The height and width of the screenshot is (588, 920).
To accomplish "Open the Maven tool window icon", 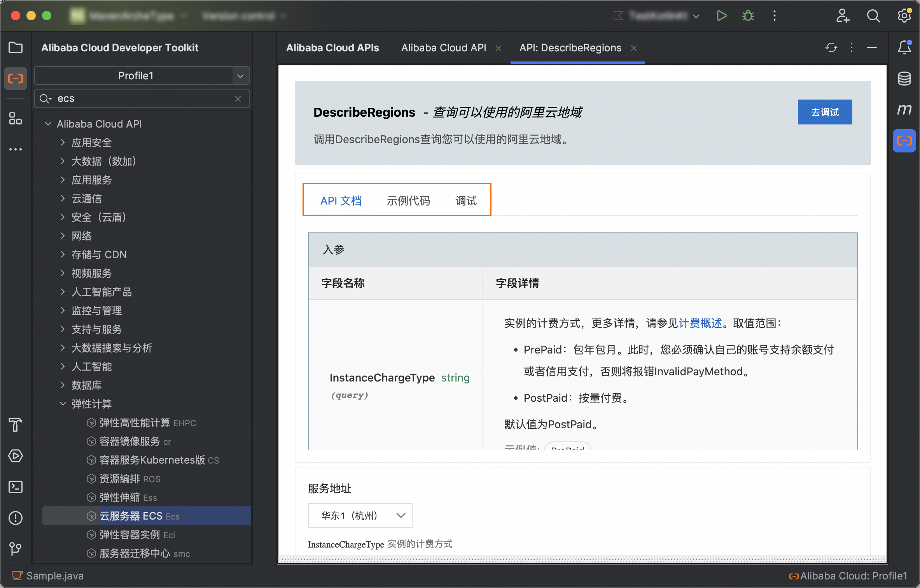I will pyautogui.click(x=904, y=110).
